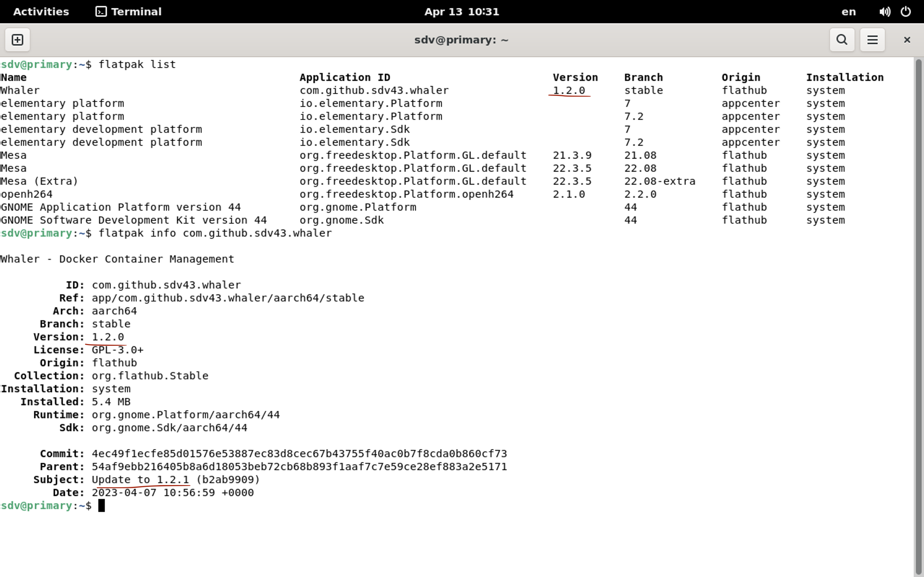Viewport: 924px width, 577px height.
Task: Click the window title 'sdv@primary: ~'
Action: coord(461,40)
